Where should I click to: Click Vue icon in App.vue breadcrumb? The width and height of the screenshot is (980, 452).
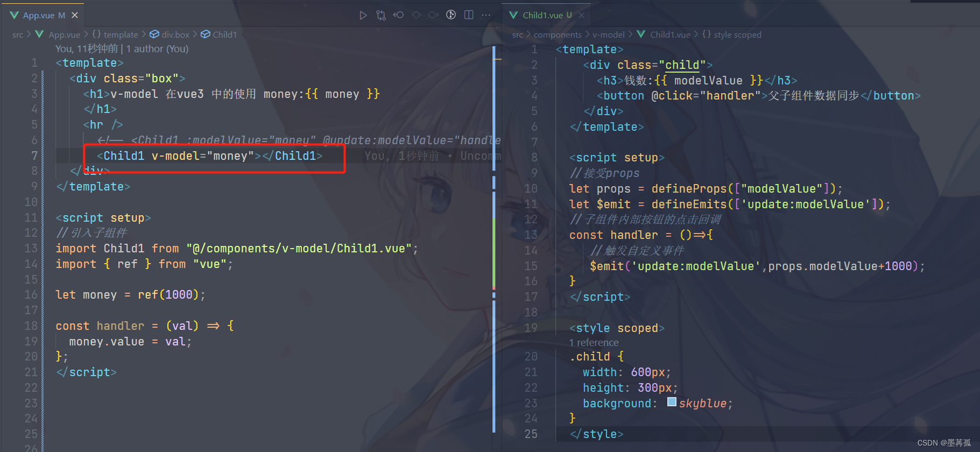[x=39, y=34]
